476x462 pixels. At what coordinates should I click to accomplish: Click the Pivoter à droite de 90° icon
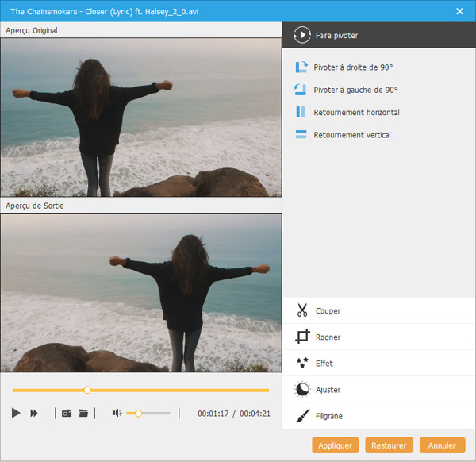(x=301, y=67)
